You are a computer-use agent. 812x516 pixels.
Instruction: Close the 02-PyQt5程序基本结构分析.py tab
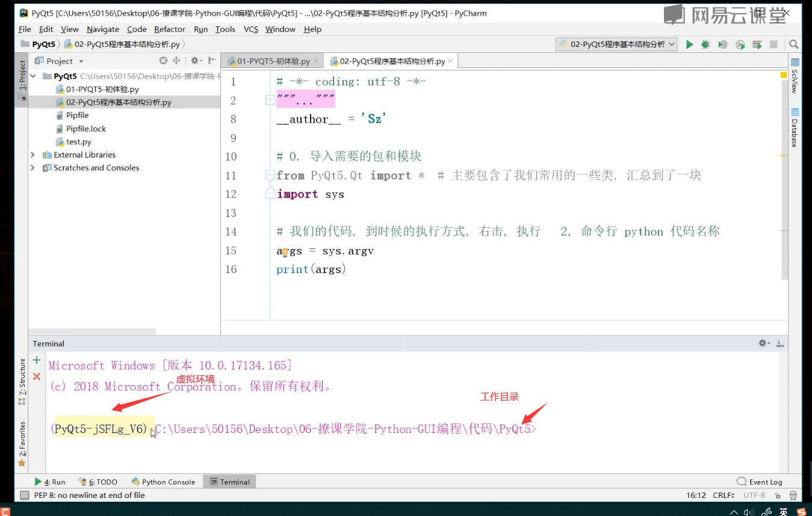click(451, 61)
